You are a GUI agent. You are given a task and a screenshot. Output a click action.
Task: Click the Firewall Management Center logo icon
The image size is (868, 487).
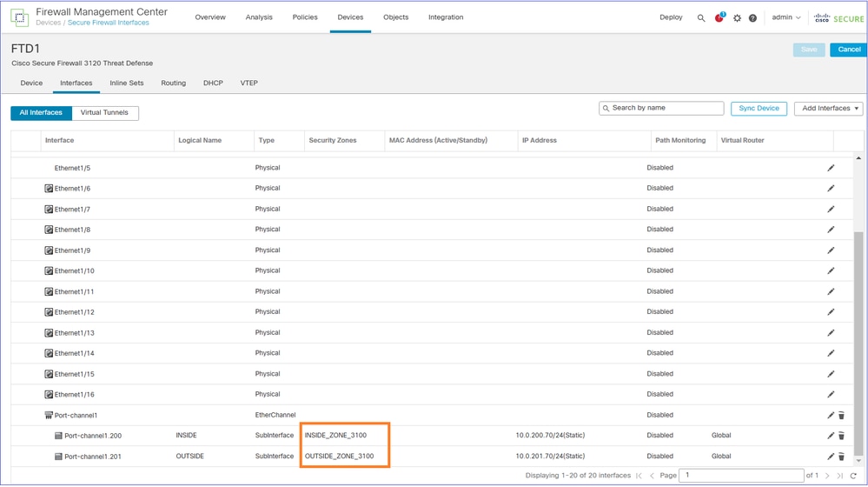pos(19,17)
